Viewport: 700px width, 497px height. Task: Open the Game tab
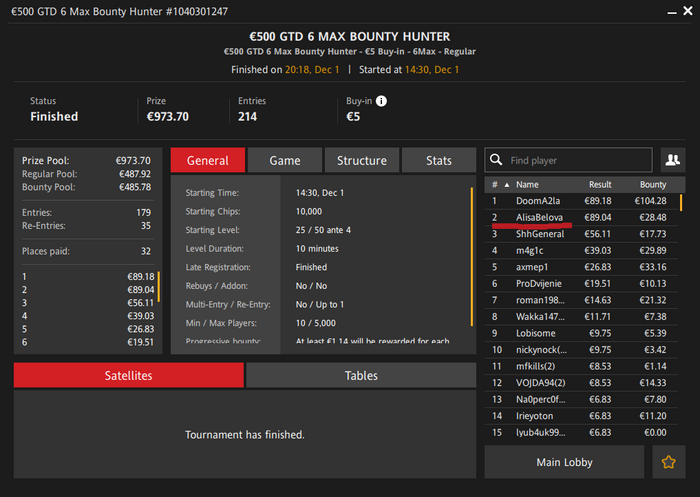click(285, 160)
